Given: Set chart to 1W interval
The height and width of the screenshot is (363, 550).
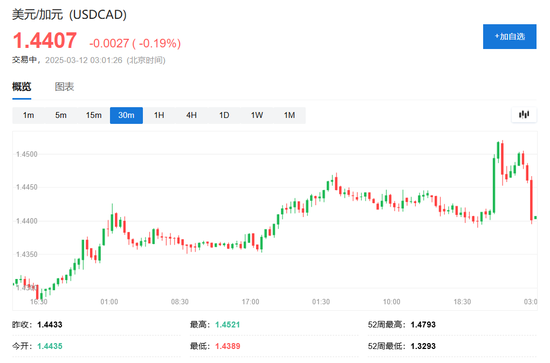Looking at the screenshot, I should (257, 115).
